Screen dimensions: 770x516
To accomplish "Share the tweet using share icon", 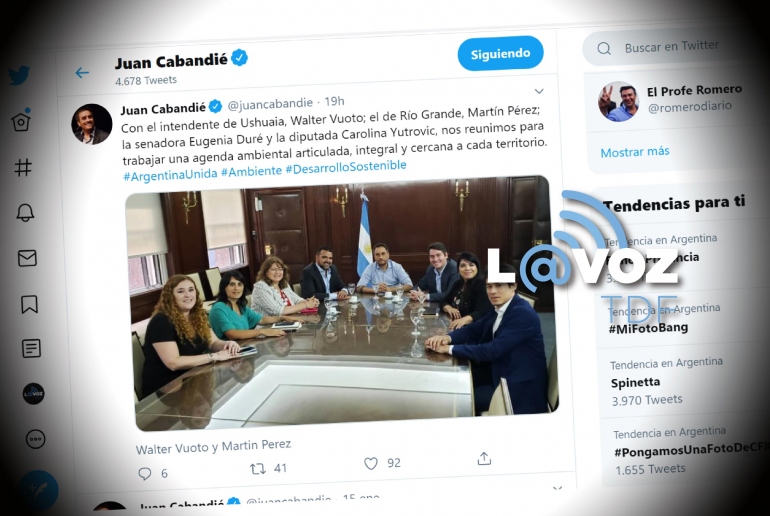I will point(484,459).
